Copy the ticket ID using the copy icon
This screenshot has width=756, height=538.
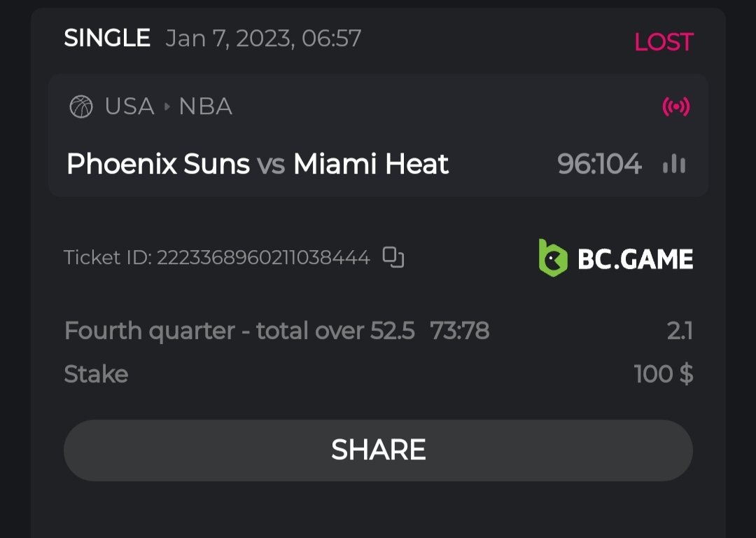393,258
